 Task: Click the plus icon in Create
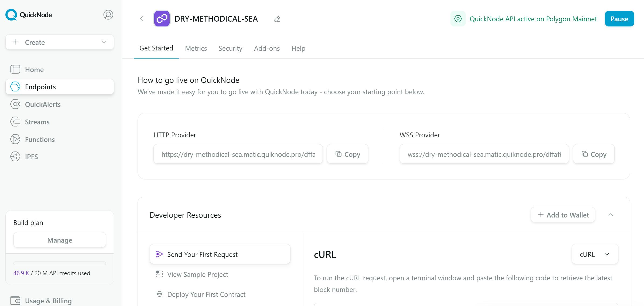[x=15, y=42]
